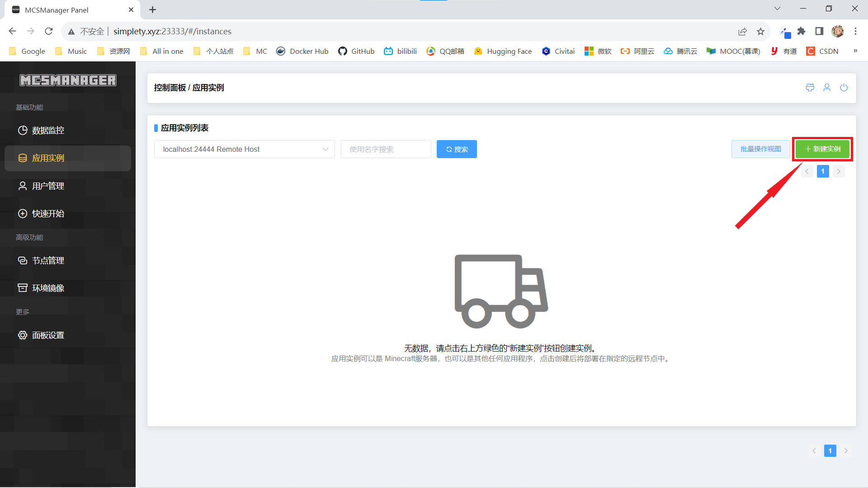Bookmark this page with star icon

coord(760,32)
